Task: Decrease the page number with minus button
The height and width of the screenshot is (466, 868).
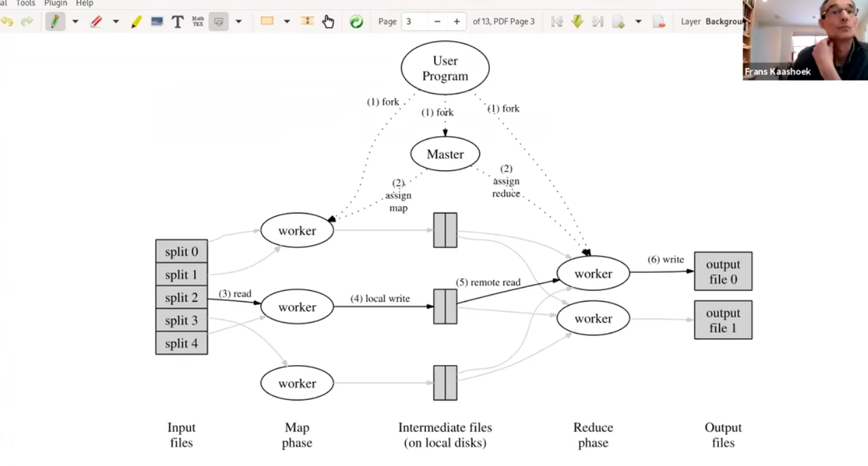Action: [x=437, y=22]
